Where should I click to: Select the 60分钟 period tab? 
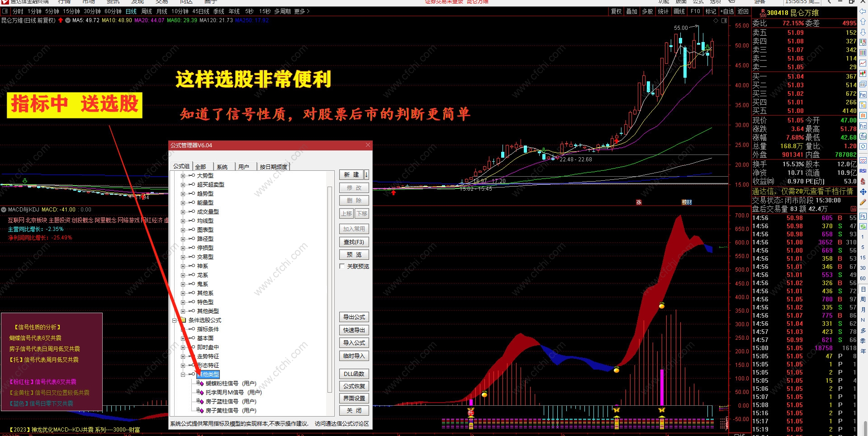point(113,11)
